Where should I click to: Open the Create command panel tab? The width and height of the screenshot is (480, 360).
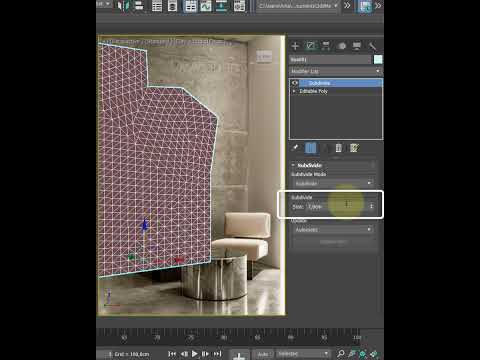(295, 46)
